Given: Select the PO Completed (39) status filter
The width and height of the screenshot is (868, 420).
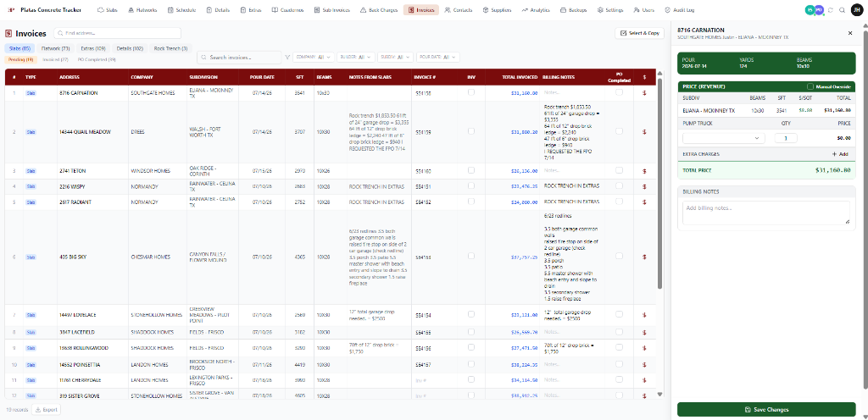Looking at the screenshot, I should pyautogui.click(x=97, y=59).
